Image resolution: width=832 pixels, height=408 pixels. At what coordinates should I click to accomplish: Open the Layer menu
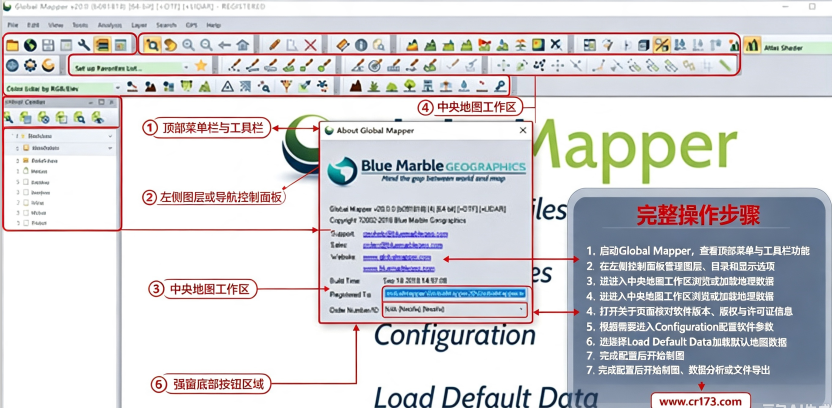pos(139,25)
